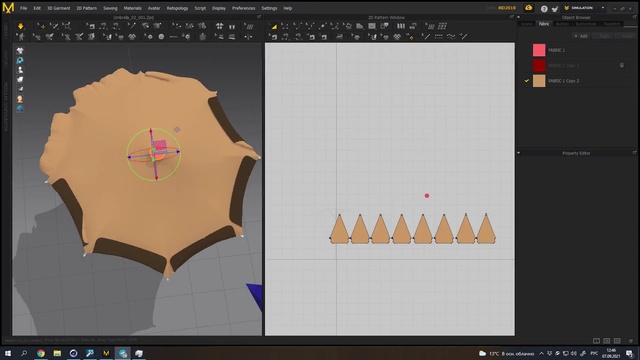Image resolution: width=640 pixels, height=360 pixels.
Task: Switch to the Button tab in Object Browser
Action: [x=562, y=24]
